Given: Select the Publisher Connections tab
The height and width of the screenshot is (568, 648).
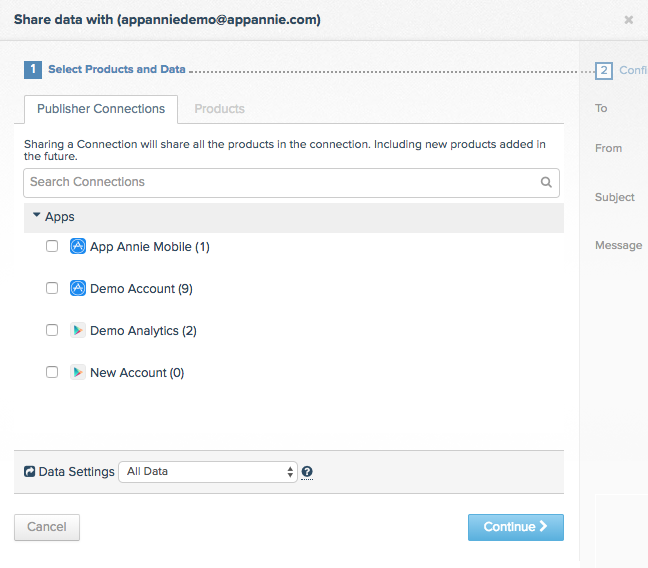Looking at the screenshot, I should [101, 109].
